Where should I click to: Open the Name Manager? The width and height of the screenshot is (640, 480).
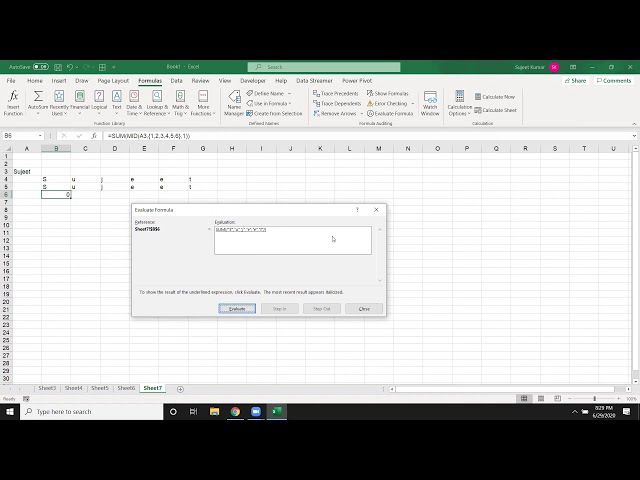234,103
